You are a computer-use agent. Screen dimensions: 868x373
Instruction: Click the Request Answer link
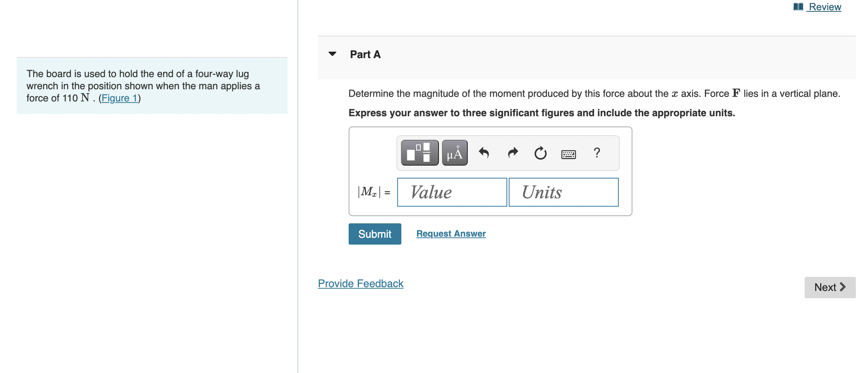tap(450, 233)
